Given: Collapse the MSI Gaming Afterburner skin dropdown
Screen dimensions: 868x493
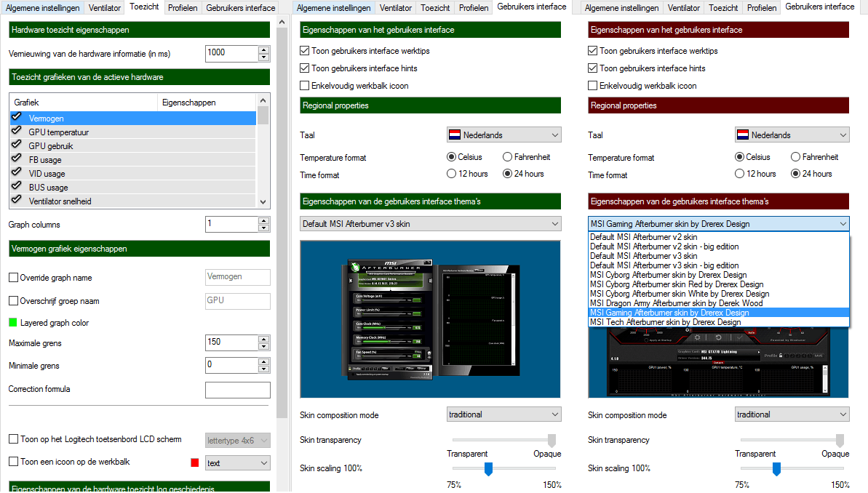Looking at the screenshot, I should pos(718,224).
